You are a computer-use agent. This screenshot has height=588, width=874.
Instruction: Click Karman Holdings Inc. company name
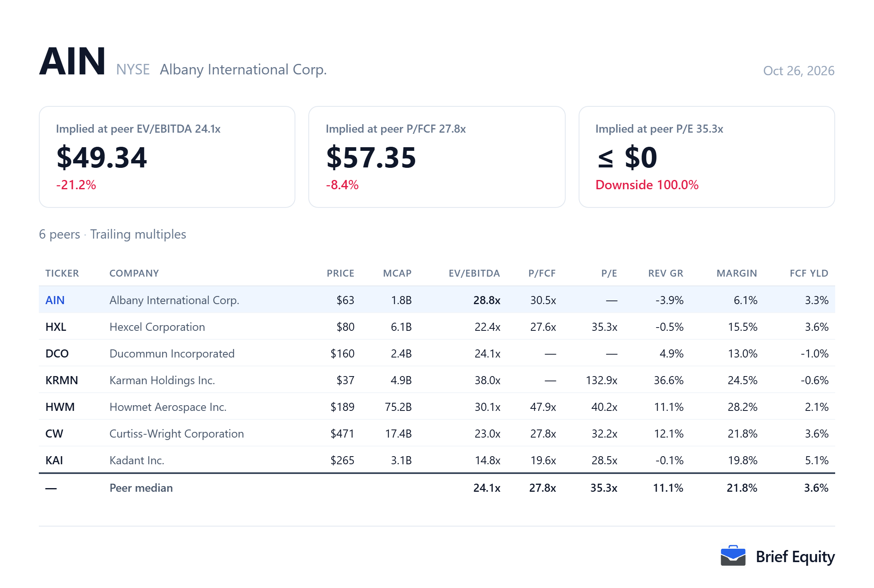(x=162, y=380)
